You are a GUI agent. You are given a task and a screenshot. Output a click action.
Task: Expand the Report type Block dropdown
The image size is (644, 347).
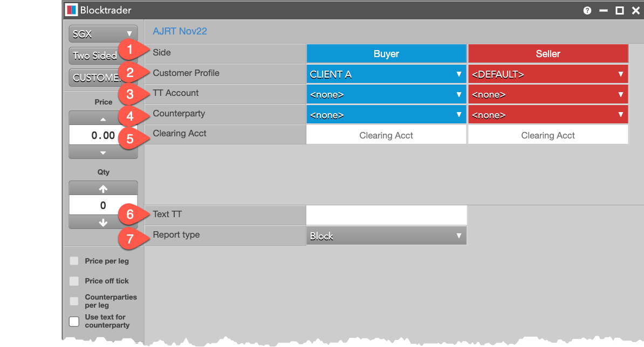386,236
